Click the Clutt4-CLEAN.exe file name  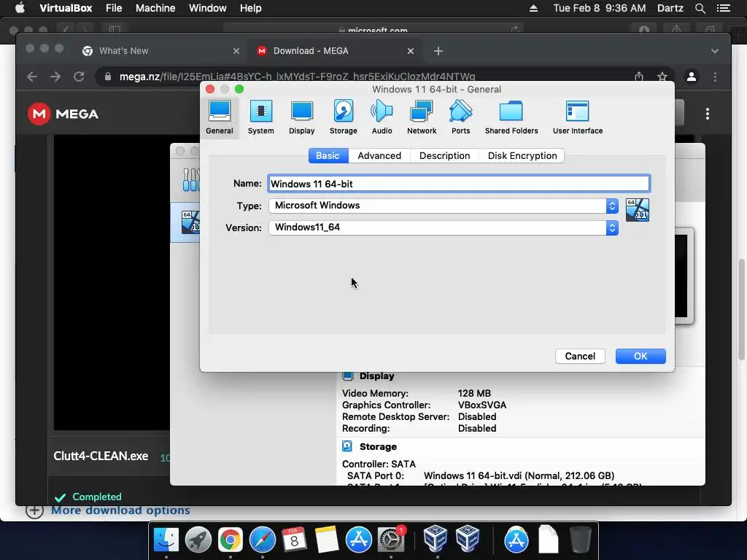101,456
